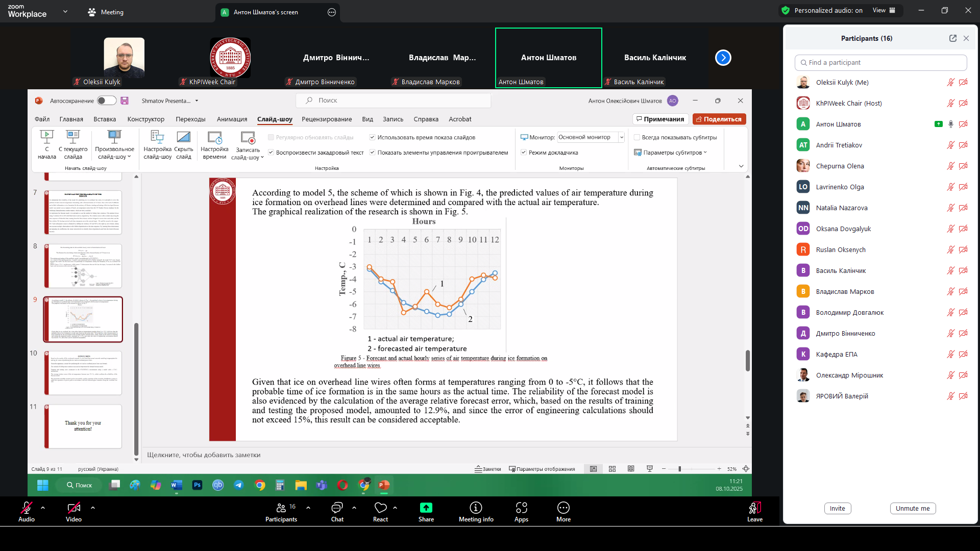Toggle the Автосохранение switch
Viewport: 980px width, 551px height.
tap(107, 101)
